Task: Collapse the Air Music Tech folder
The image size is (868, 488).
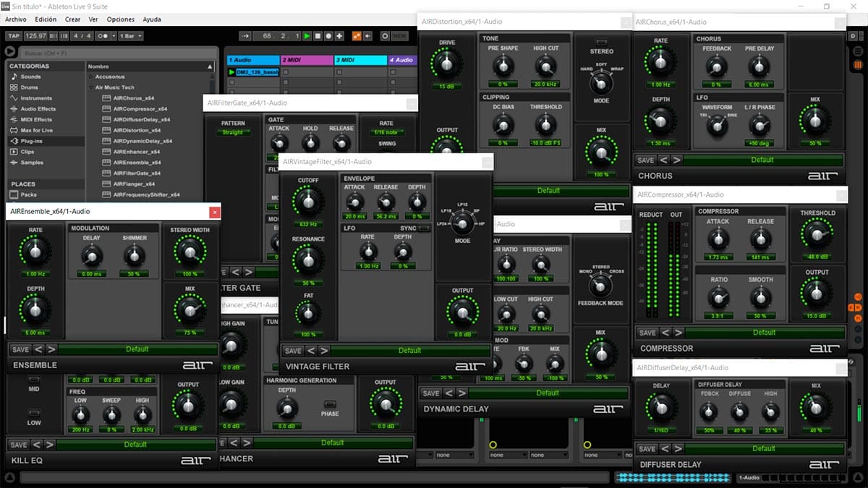Action: pos(90,87)
